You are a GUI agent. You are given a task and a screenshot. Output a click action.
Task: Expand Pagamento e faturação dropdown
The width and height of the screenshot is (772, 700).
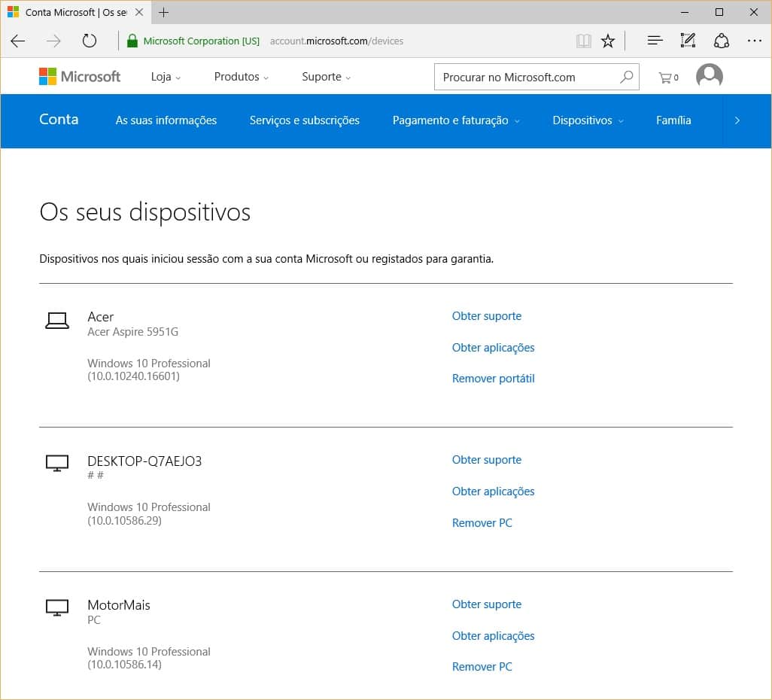pyautogui.click(x=456, y=120)
